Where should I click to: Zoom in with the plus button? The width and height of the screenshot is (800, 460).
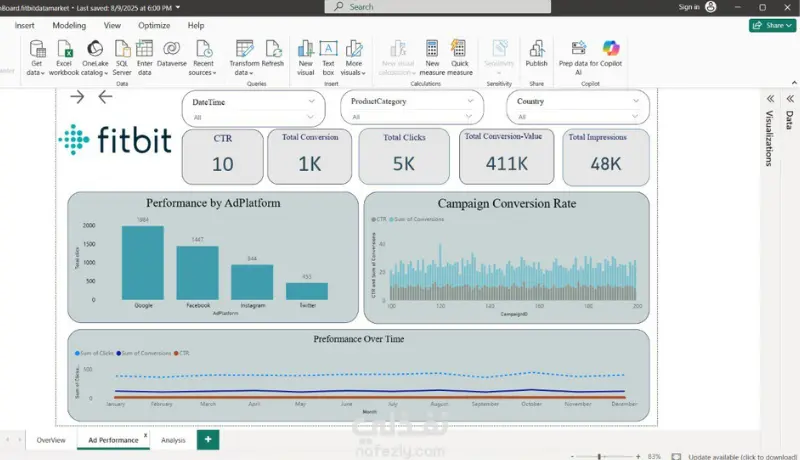[638, 457]
